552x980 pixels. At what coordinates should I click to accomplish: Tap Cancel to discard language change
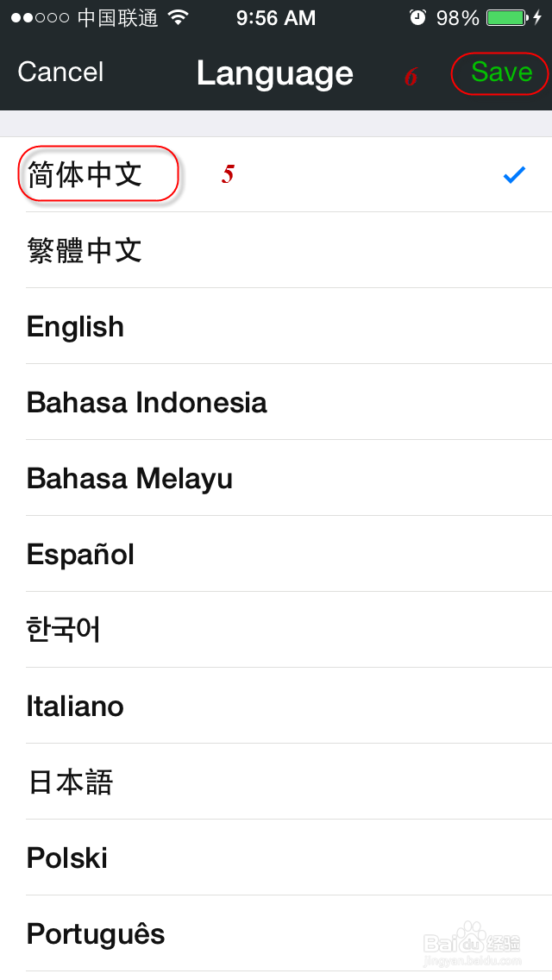[60, 72]
